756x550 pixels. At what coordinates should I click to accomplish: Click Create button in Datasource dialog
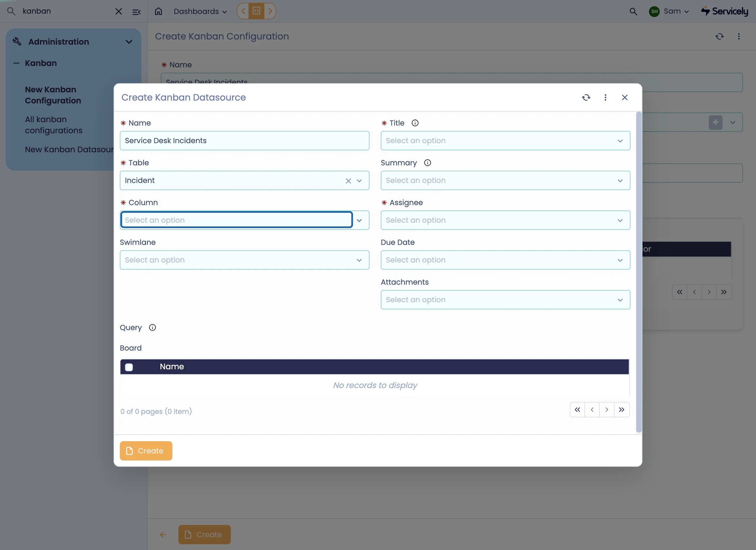(146, 451)
